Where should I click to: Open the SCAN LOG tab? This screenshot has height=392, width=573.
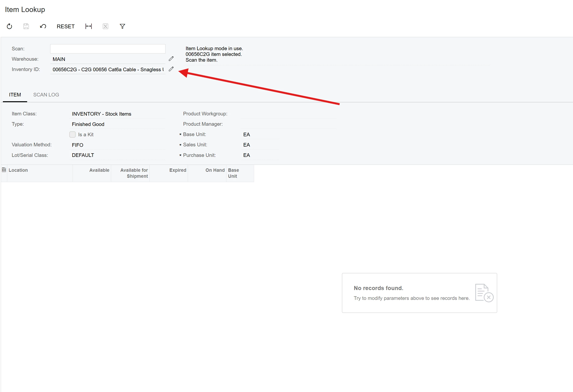[x=46, y=95]
